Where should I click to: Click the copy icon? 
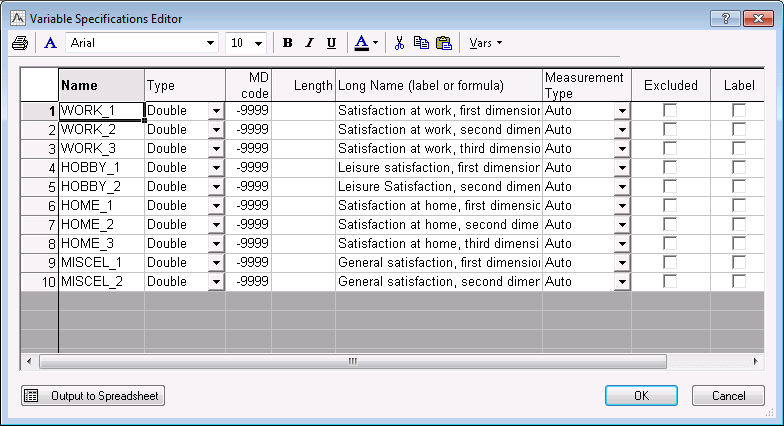pos(421,43)
